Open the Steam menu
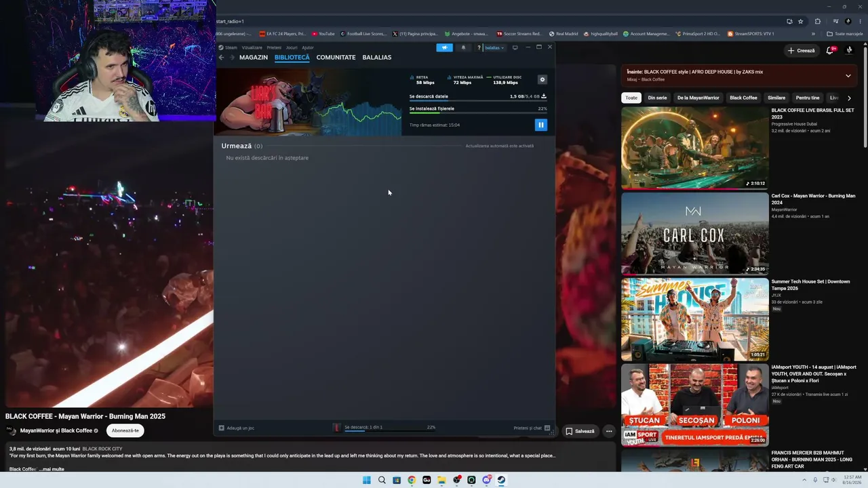 (x=229, y=47)
